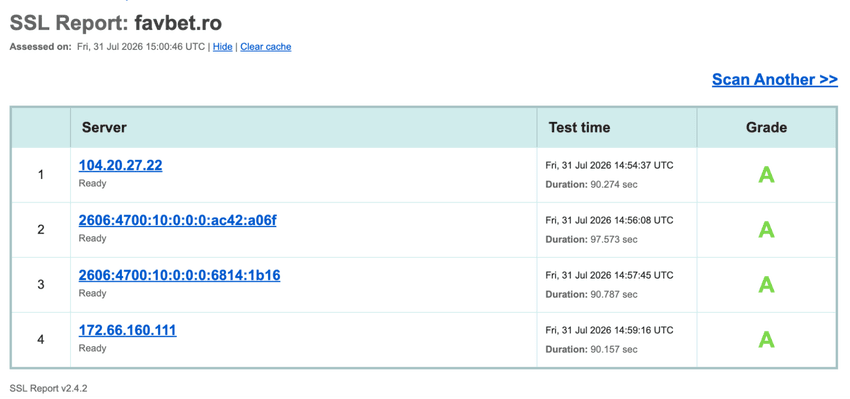Open server 2606:4700:10:0:0:0:6814:1b16 report
This screenshot has height=399, width=850.
tap(179, 275)
